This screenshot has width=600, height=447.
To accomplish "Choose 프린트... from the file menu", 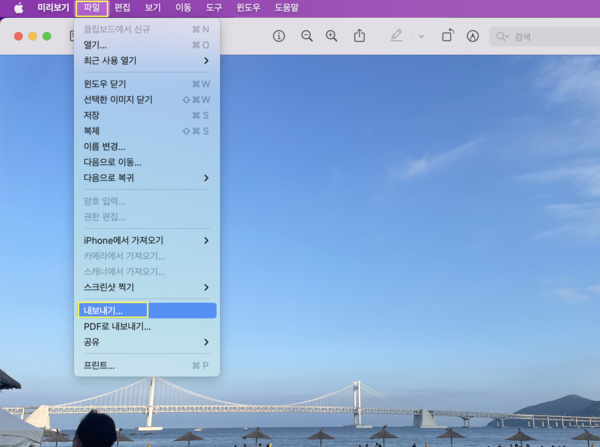I will [147, 365].
